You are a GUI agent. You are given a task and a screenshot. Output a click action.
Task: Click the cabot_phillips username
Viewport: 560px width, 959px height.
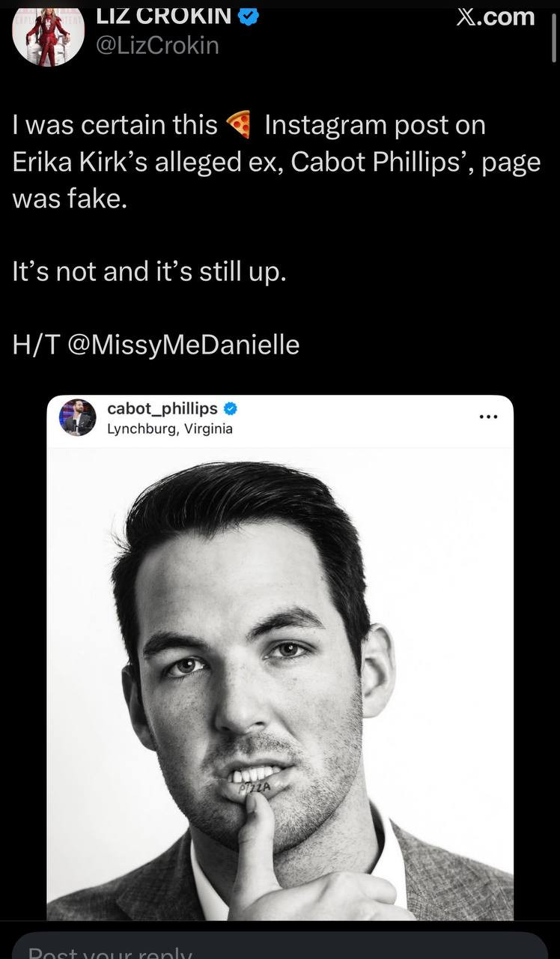162,408
